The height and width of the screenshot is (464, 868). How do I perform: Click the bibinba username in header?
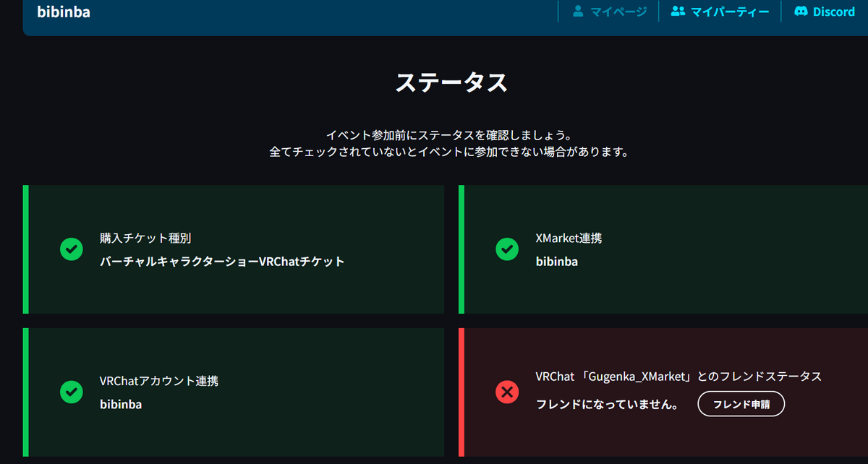(64, 12)
